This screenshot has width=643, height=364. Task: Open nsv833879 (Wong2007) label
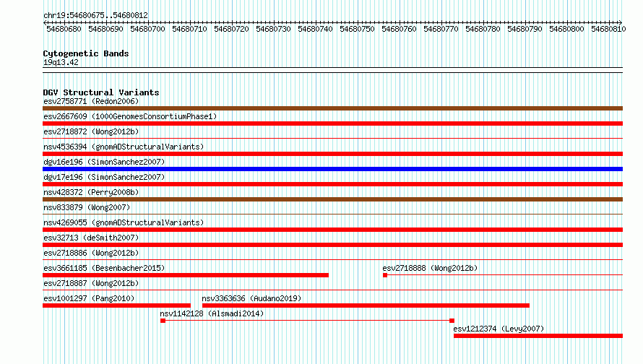(87, 207)
